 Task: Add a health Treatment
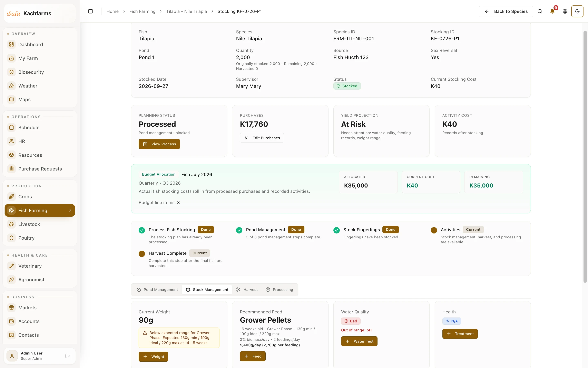tap(460, 334)
